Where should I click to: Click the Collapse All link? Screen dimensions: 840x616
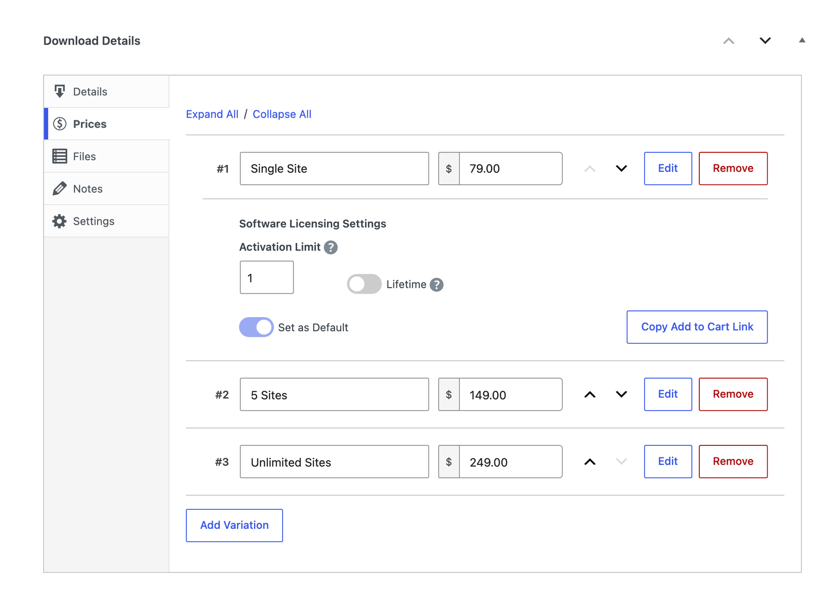point(282,114)
